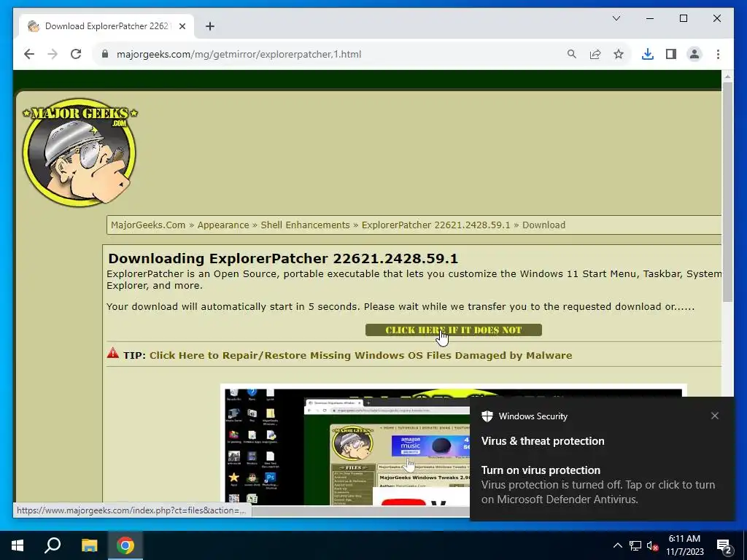Dismiss the Windows Security notification
Viewport: 747px width, 560px height.
coord(715,416)
